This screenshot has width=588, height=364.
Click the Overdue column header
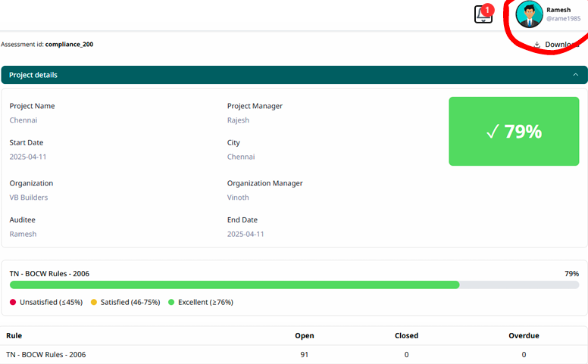tap(523, 335)
